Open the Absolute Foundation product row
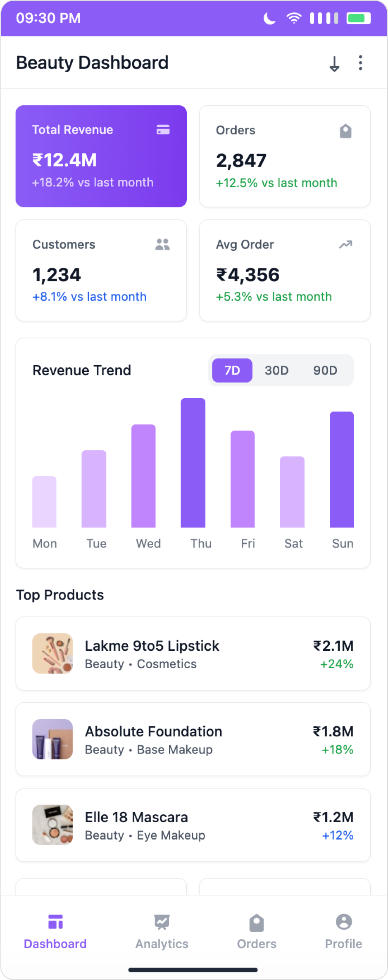The height and width of the screenshot is (980, 388). [x=193, y=739]
